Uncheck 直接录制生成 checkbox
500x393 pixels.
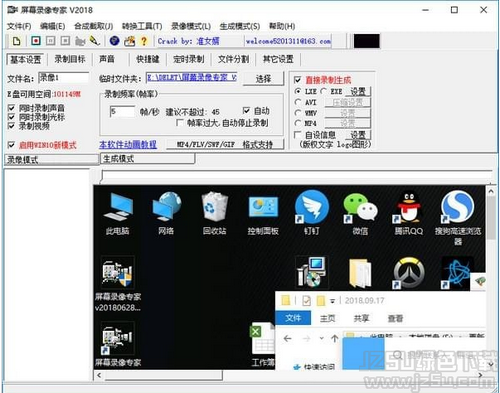pos(298,80)
